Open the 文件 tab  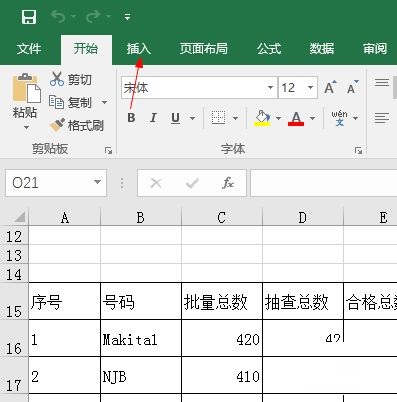click(x=29, y=49)
